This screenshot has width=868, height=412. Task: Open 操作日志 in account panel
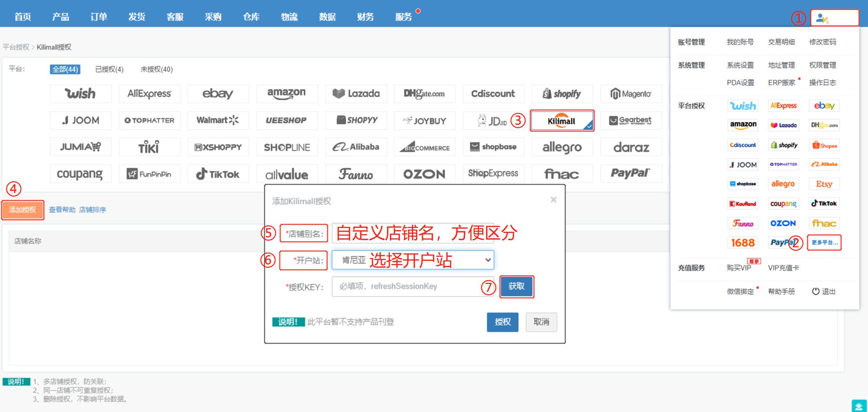tap(822, 83)
